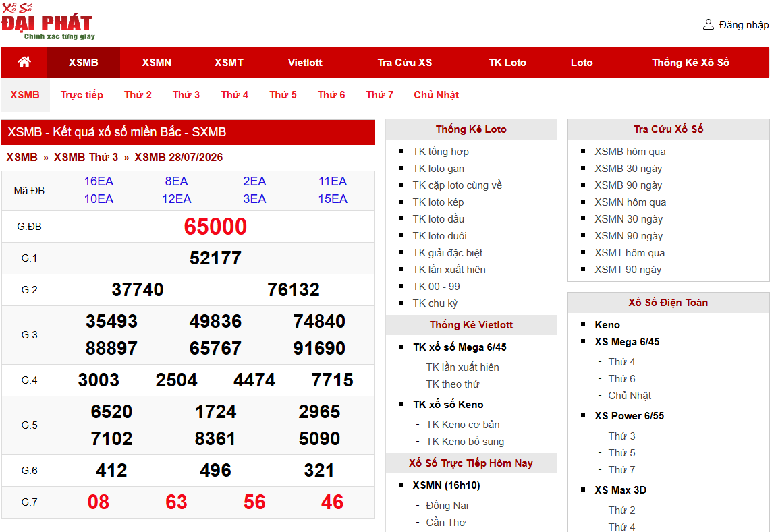
Task: Open Chủ Nhật under XS Mega 6/45
Action: tap(630, 396)
